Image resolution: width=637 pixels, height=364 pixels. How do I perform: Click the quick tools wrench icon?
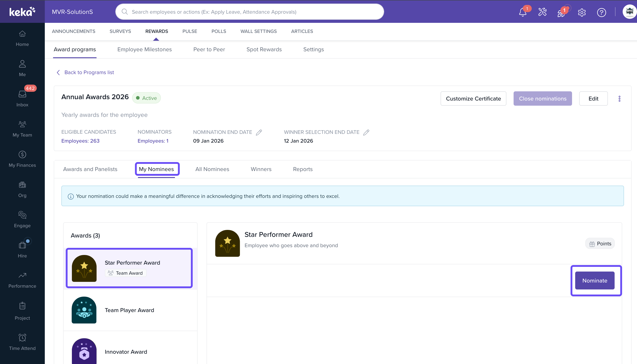(542, 12)
